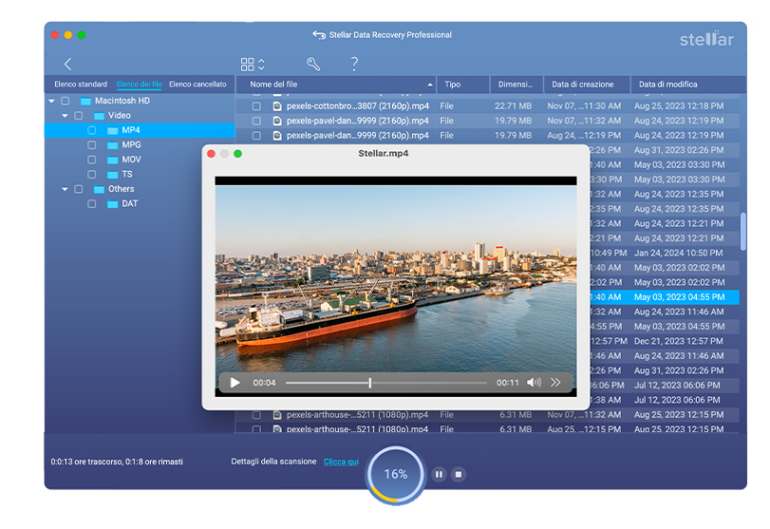
Task: Sort by the Tipo column header
Action: click(x=463, y=84)
